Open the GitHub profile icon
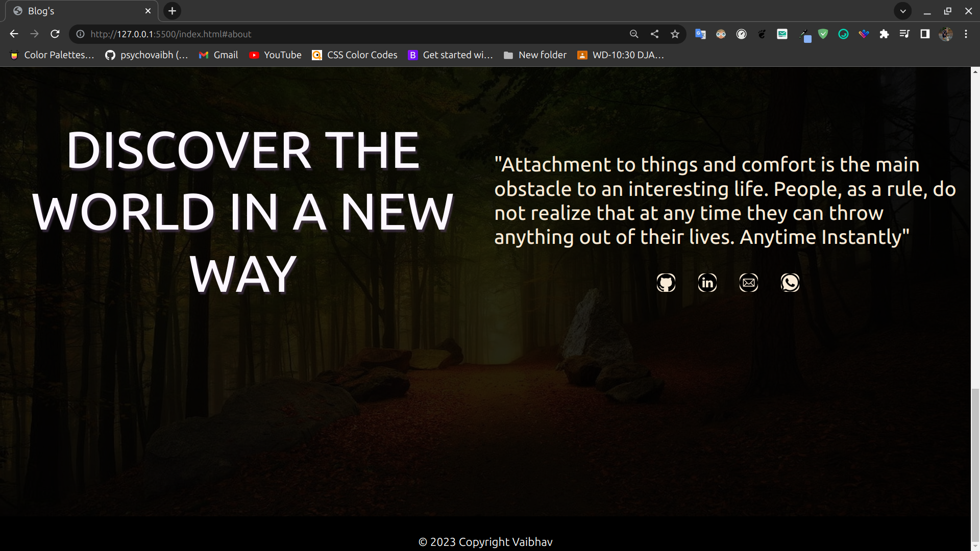The height and width of the screenshot is (551, 980). [666, 283]
